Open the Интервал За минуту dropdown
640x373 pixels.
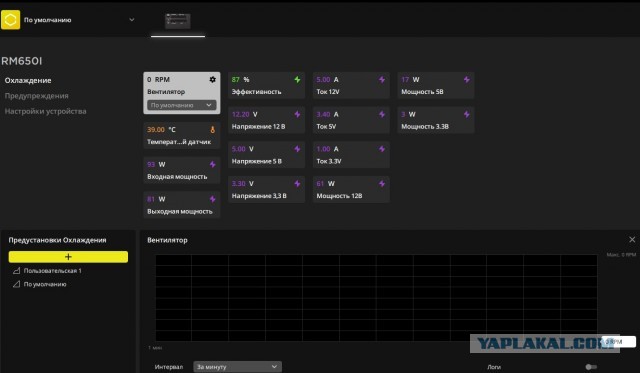(237, 366)
